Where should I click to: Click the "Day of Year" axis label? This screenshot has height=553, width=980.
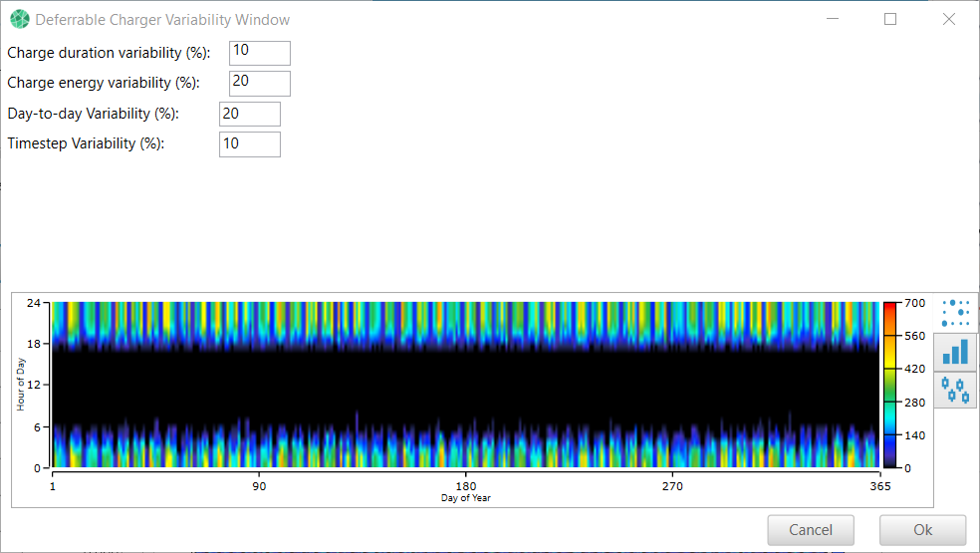(x=466, y=497)
